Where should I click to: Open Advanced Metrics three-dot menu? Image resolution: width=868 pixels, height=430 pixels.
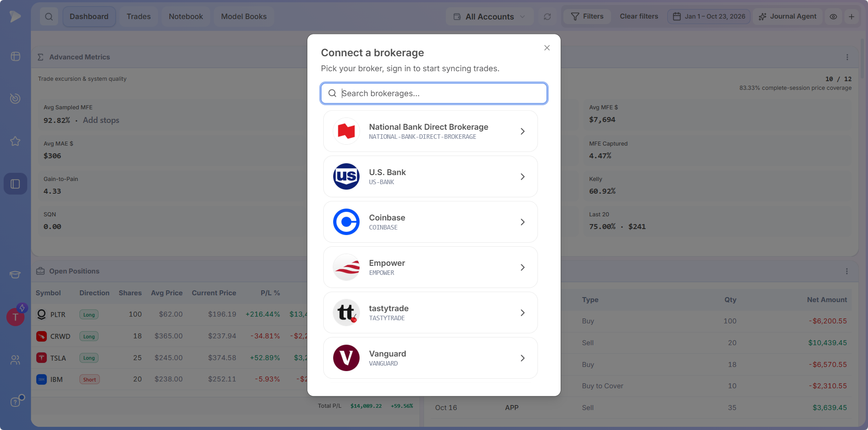(847, 57)
